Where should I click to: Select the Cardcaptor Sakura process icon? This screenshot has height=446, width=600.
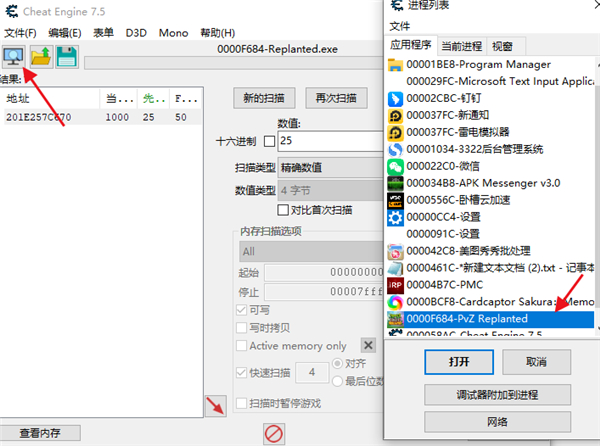click(395, 302)
